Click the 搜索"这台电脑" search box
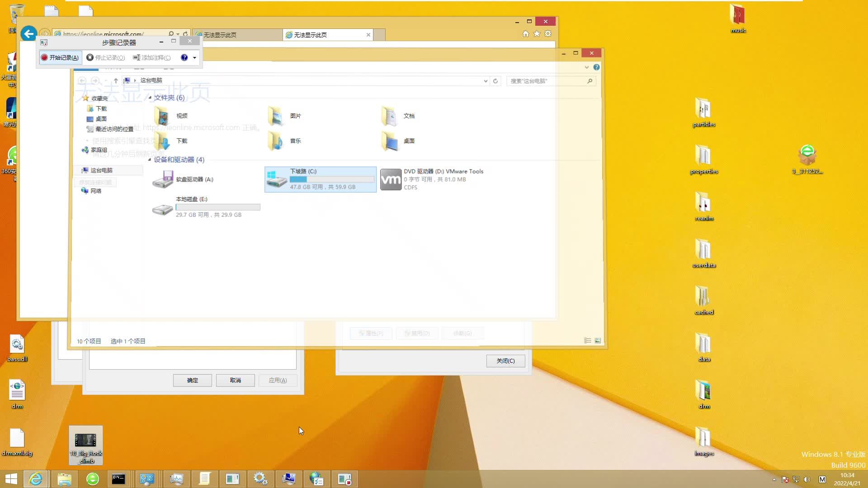Image resolution: width=868 pixels, height=488 pixels. (551, 81)
